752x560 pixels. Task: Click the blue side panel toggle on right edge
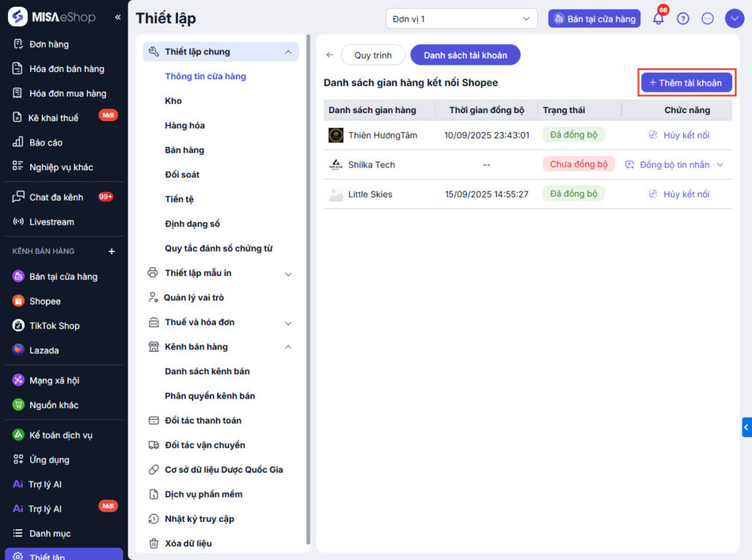(x=746, y=427)
